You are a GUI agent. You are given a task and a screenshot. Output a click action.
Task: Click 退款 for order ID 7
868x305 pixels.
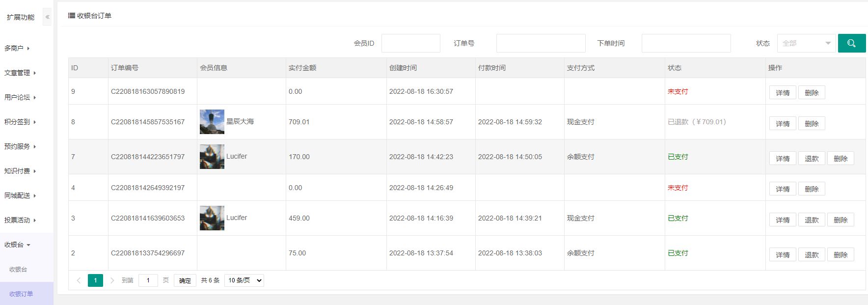pos(811,159)
